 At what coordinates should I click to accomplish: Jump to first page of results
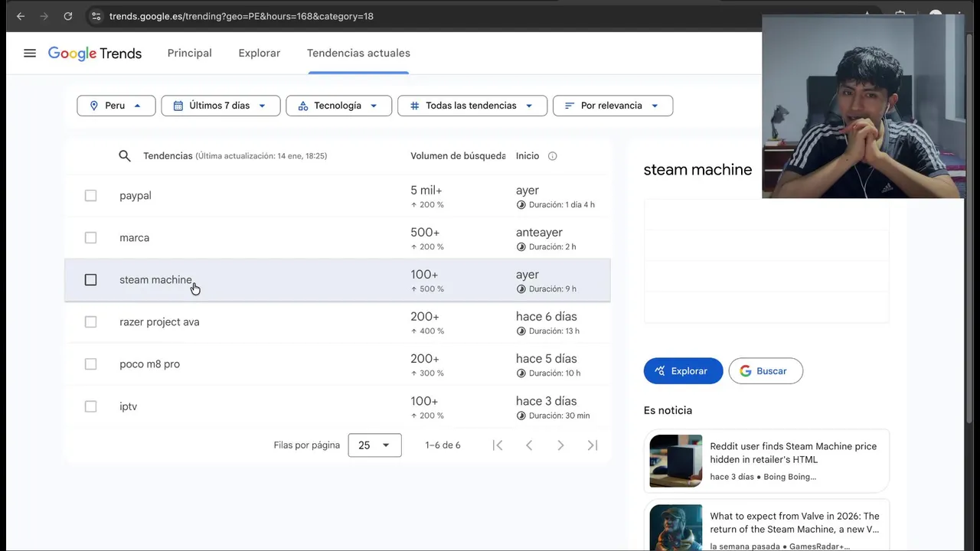click(x=498, y=445)
